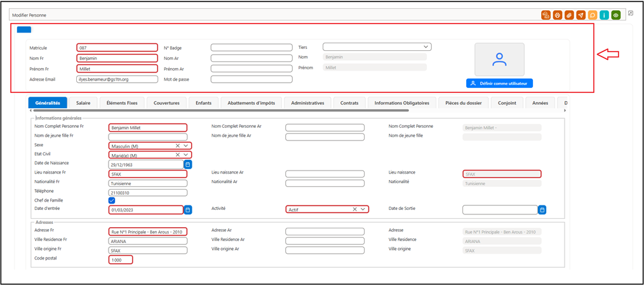Viewport: 644px width, 285px height.
Task: Expand the Activité dropdown arrow
Action: coord(363,209)
